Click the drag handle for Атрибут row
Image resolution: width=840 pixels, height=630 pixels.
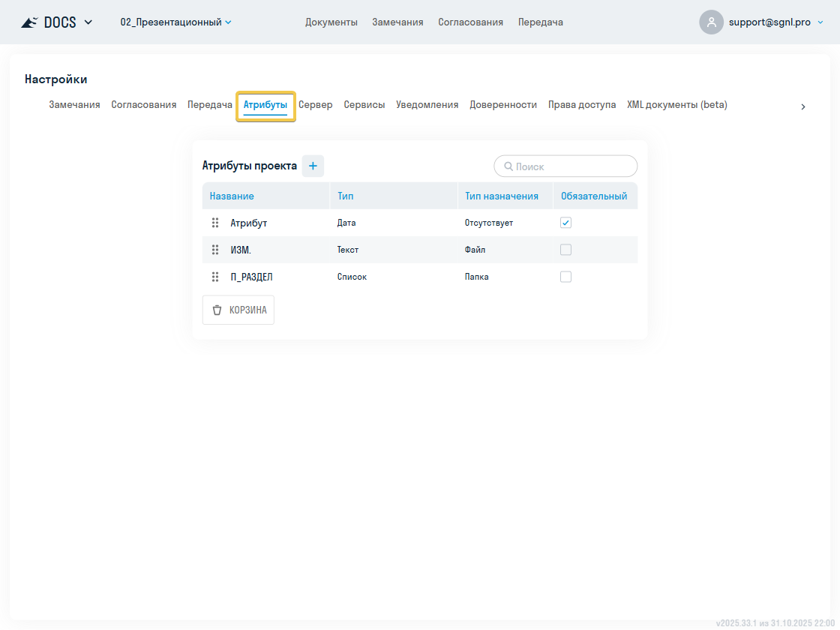(215, 223)
